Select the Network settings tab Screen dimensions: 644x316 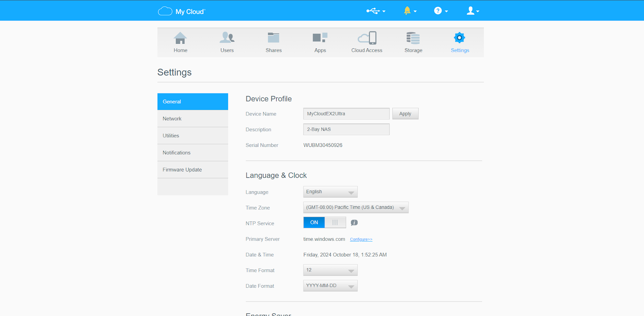(193, 119)
